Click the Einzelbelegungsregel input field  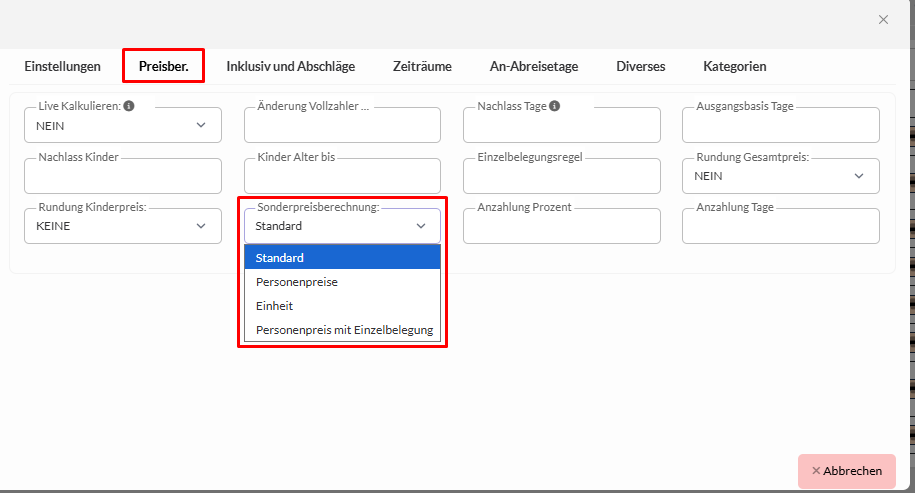pyautogui.click(x=561, y=177)
